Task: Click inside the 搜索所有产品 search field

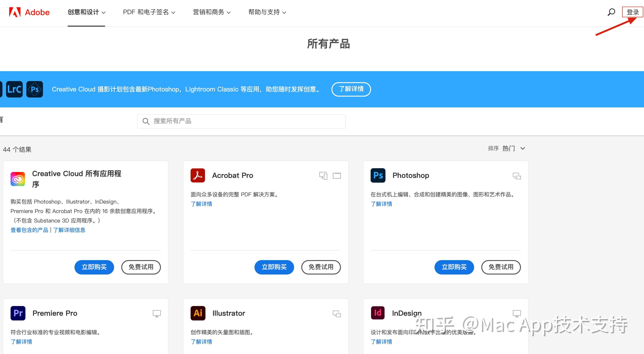Action: coord(241,121)
